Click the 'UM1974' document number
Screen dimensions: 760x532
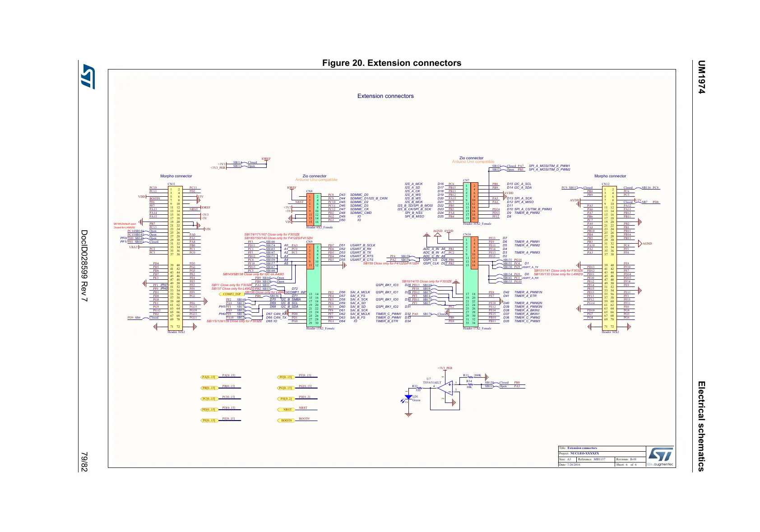(x=701, y=77)
